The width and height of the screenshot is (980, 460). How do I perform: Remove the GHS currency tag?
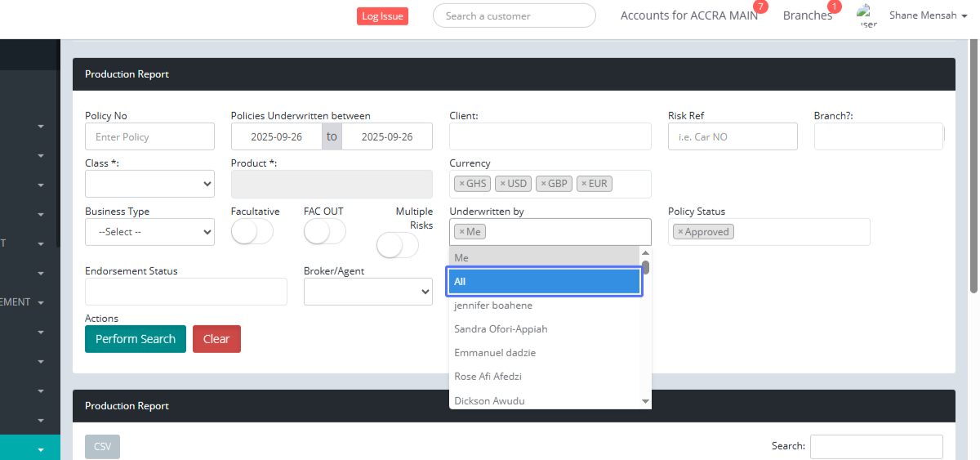pos(461,184)
